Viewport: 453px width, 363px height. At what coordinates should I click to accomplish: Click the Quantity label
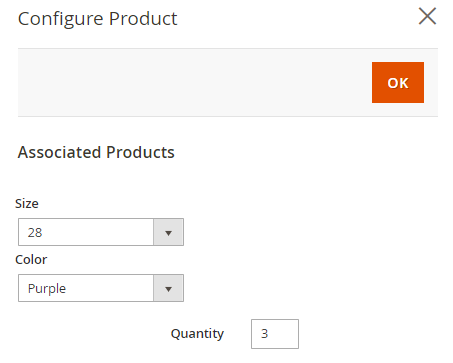(x=197, y=334)
